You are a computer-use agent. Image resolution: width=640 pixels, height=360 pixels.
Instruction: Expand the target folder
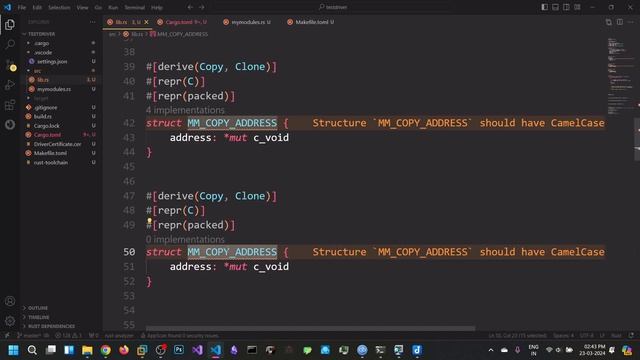pyautogui.click(x=41, y=98)
